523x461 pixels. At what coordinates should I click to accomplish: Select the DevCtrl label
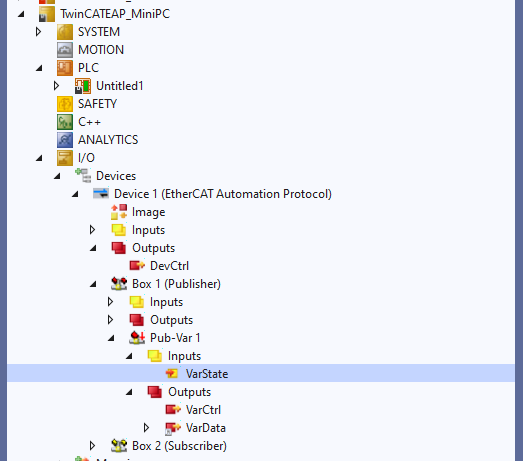click(169, 266)
